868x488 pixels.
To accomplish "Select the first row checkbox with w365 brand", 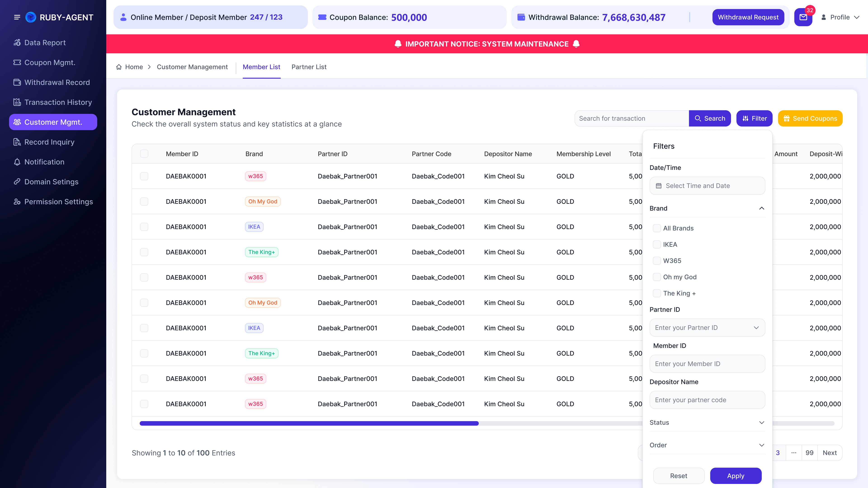I will (144, 176).
